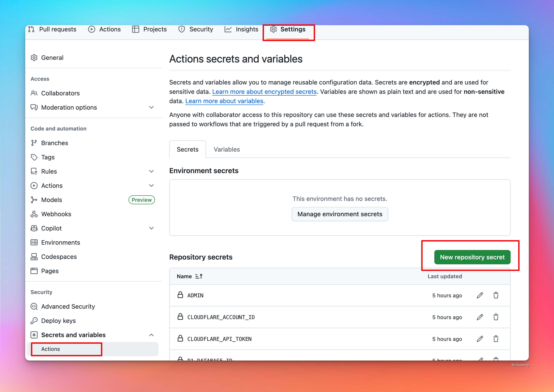Screen dimensions: 554x392
Task: Delete the ADMIN secret
Action: click(496, 295)
